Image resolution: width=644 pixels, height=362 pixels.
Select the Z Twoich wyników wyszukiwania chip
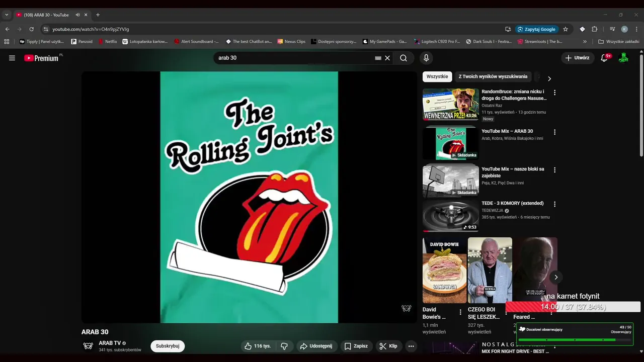point(493,76)
